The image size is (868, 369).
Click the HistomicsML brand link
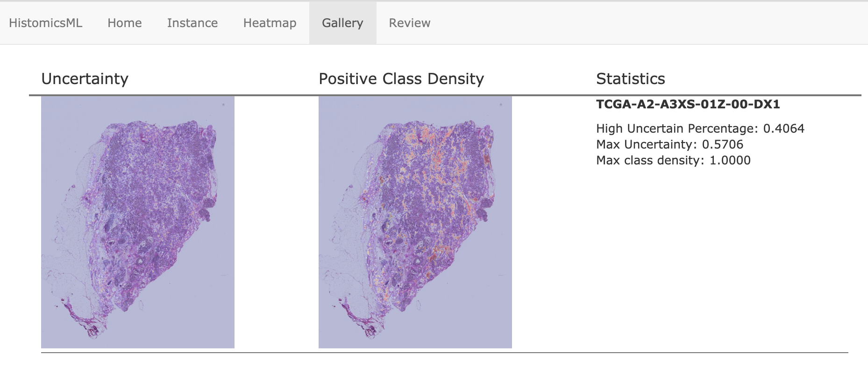(x=45, y=23)
